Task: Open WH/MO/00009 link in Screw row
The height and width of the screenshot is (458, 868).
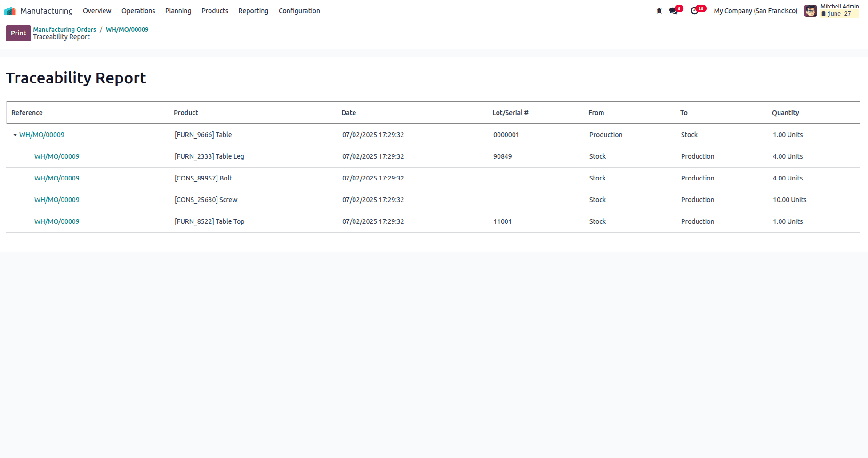Action: tap(57, 200)
